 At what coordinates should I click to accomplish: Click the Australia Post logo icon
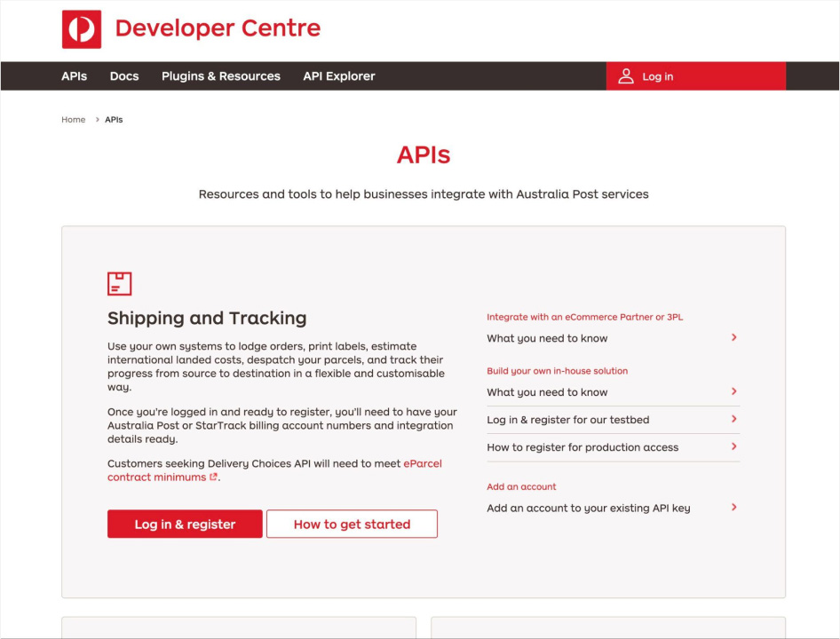82,29
